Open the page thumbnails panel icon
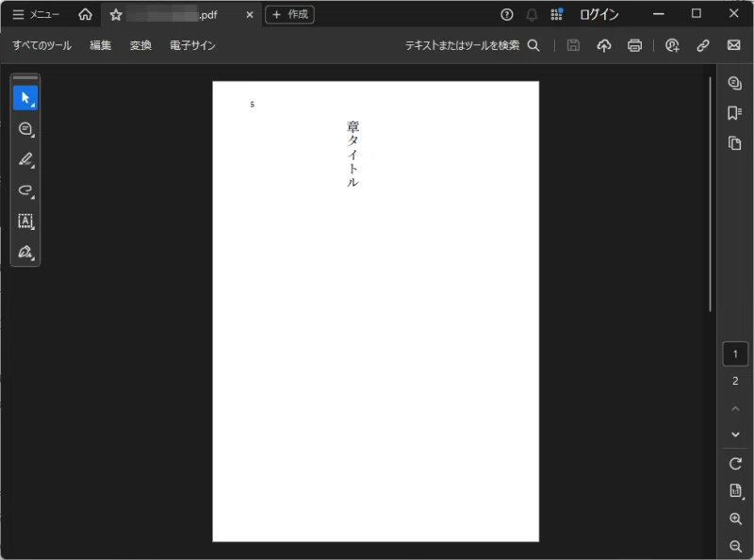 click(735, 143)
